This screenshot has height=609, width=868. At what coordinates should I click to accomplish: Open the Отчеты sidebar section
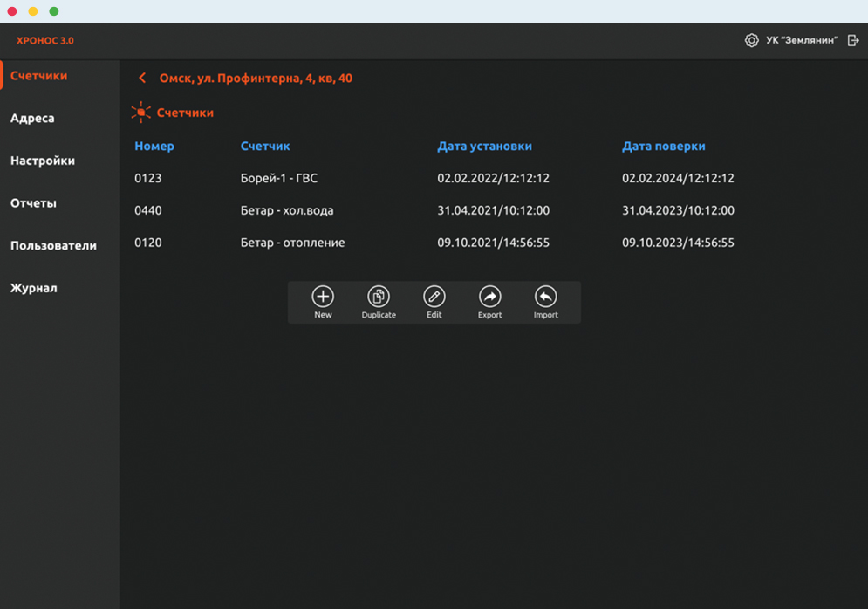point(33,203)
